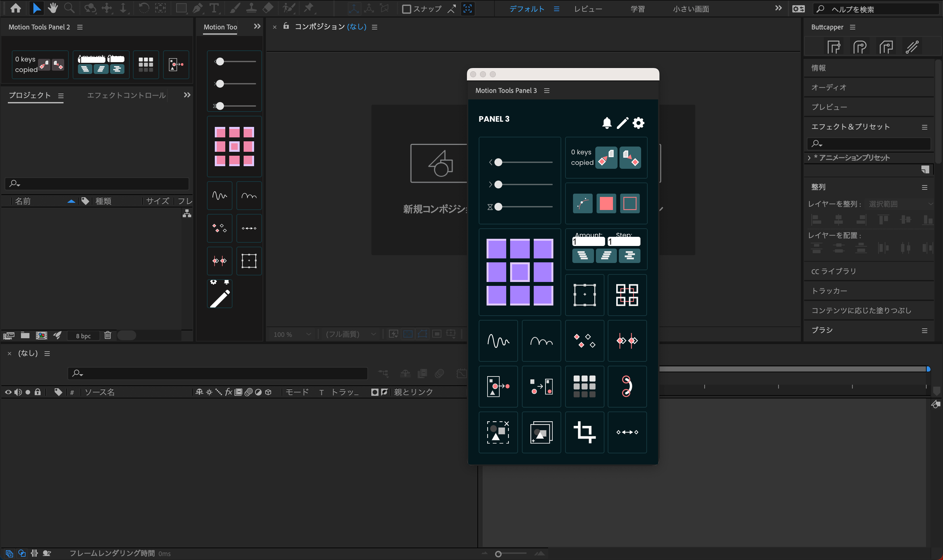Expand the アニメーションプリセット tree item
This screenshot has height=560, width=943.
[809, 158]
